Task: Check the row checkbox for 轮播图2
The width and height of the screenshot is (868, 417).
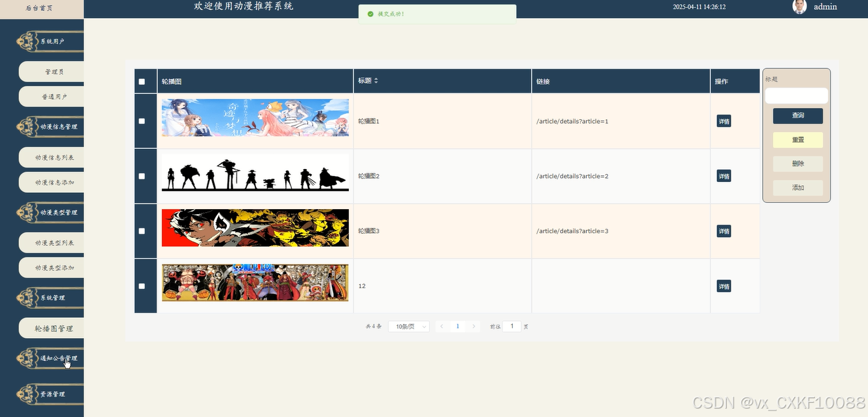Action: tap(142, 176)
